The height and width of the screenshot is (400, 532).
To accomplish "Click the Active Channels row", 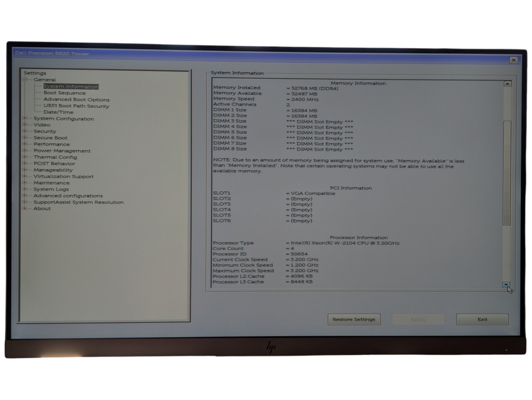I will (251, 105).
